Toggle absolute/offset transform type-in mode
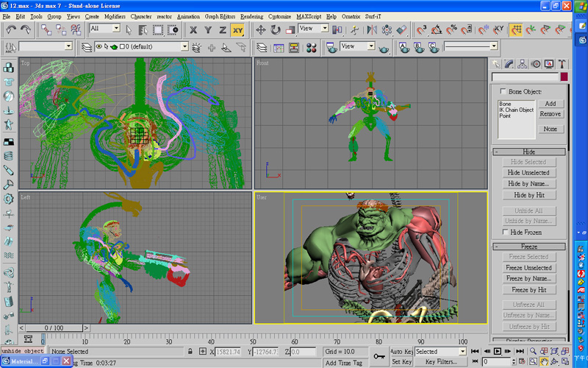The width and height of the screenshot is (588, 368). [203, 352]
